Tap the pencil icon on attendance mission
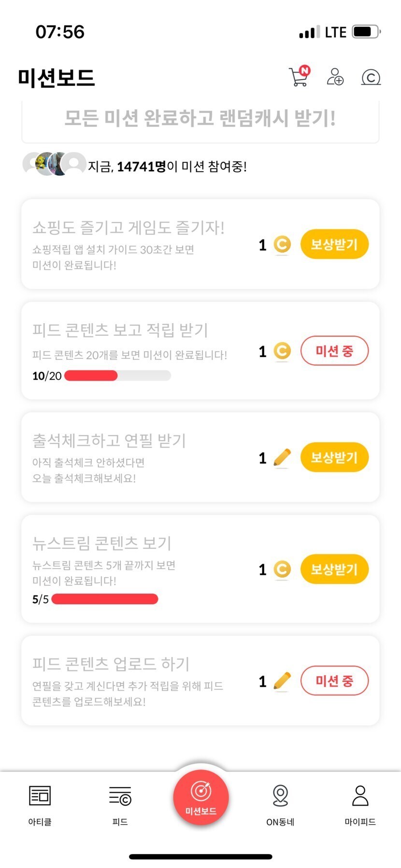Image resolution: width=401 pixels, height=868 pixels. point(282,457)
